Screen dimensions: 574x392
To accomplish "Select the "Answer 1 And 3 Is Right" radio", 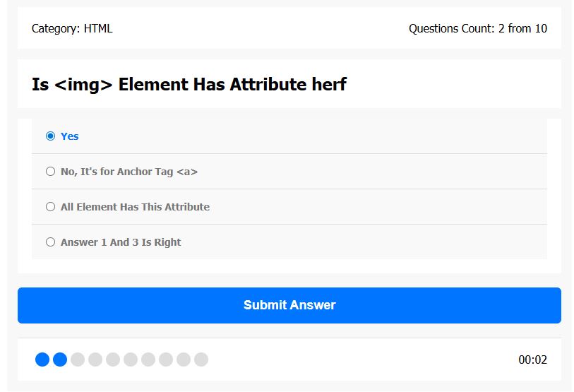I will pos(50,242).
